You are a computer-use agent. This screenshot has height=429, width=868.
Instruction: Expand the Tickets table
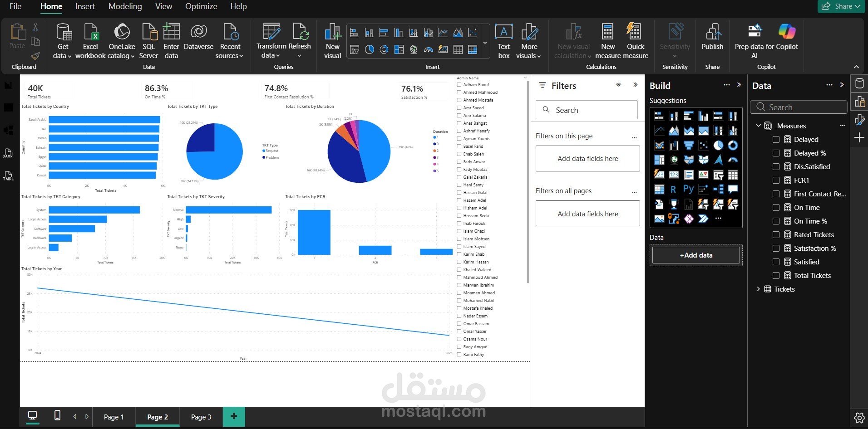click(x=758, y=289)
